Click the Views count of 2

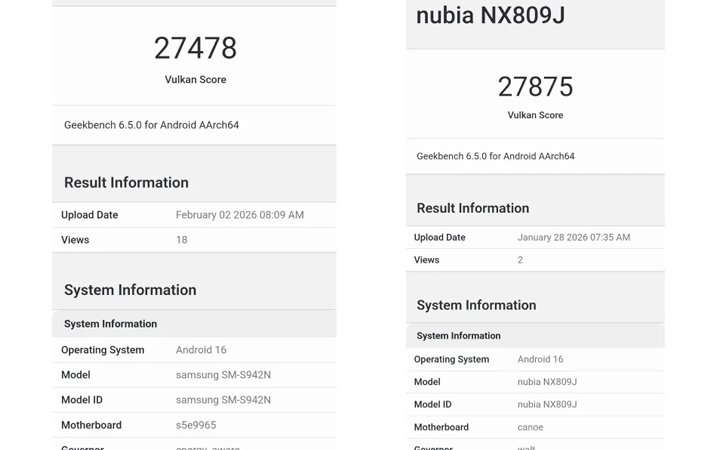coord(520,260)
